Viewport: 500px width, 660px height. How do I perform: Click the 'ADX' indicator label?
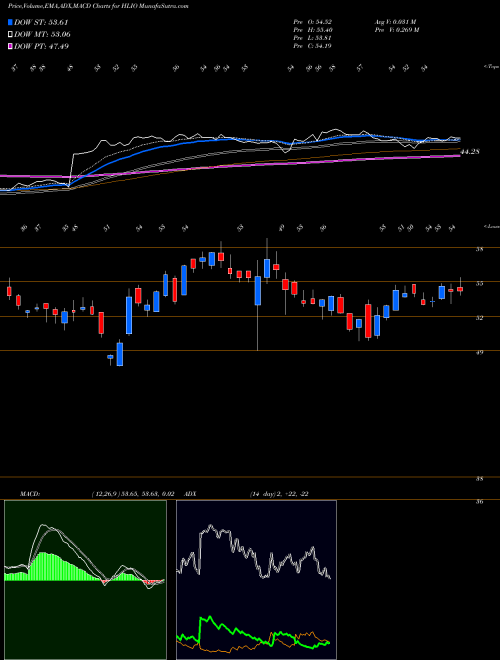click(190, 494)
